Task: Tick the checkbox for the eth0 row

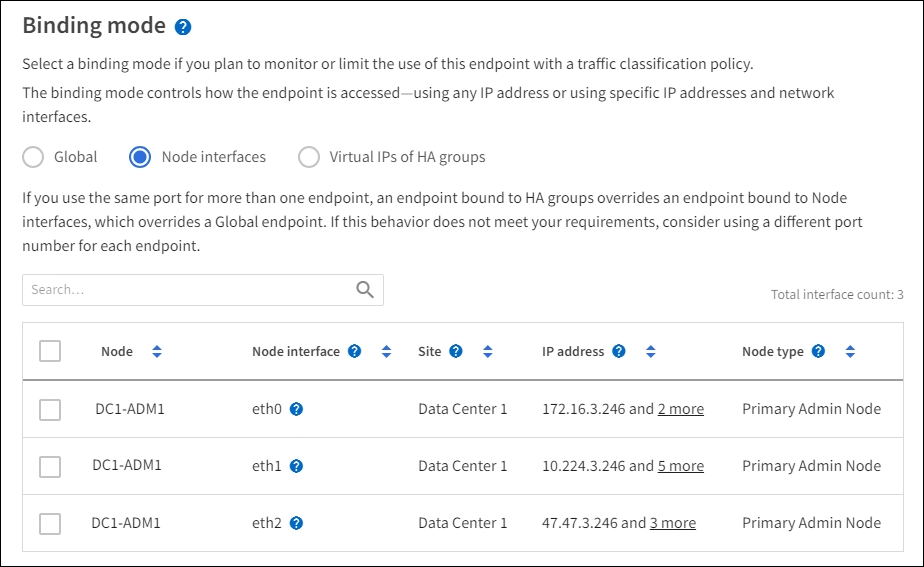Action: [x=50, y=409]
